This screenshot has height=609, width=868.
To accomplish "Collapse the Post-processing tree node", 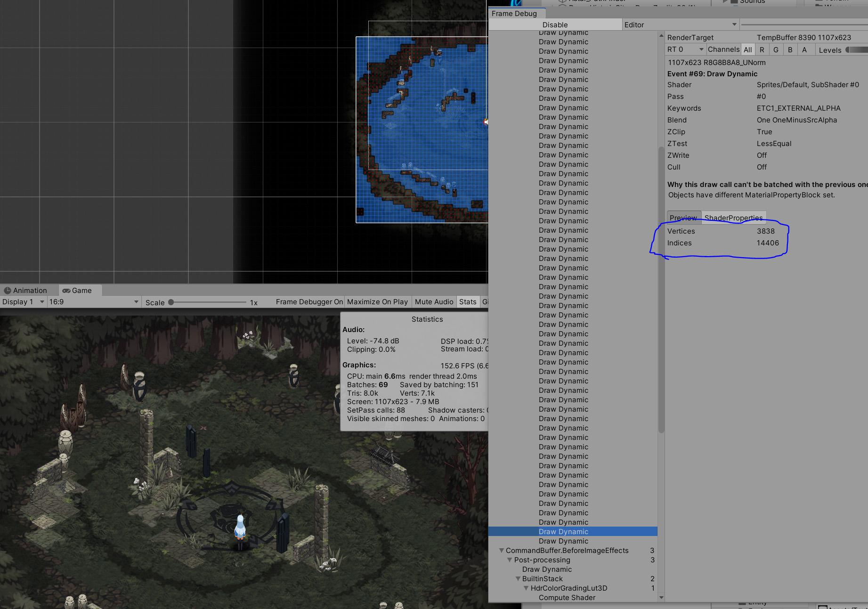I will tap(510, 560).
